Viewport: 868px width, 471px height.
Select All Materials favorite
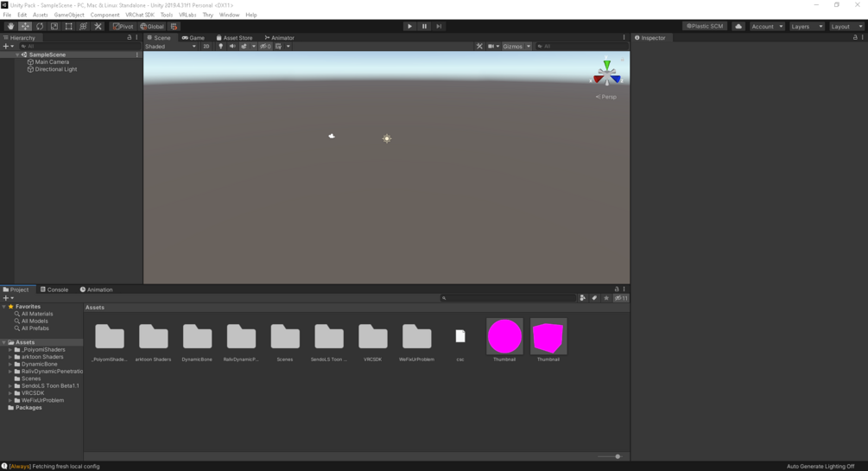tap(37, 314)
